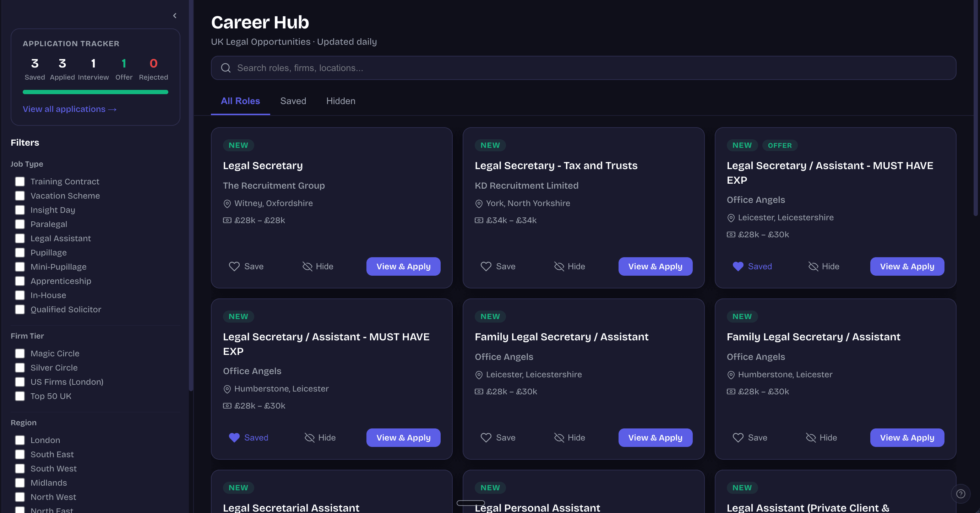Viewport: 980px width, 513px height.
Task: Check Mini-Pupillage filter
Action: click(x=20, y=267)
